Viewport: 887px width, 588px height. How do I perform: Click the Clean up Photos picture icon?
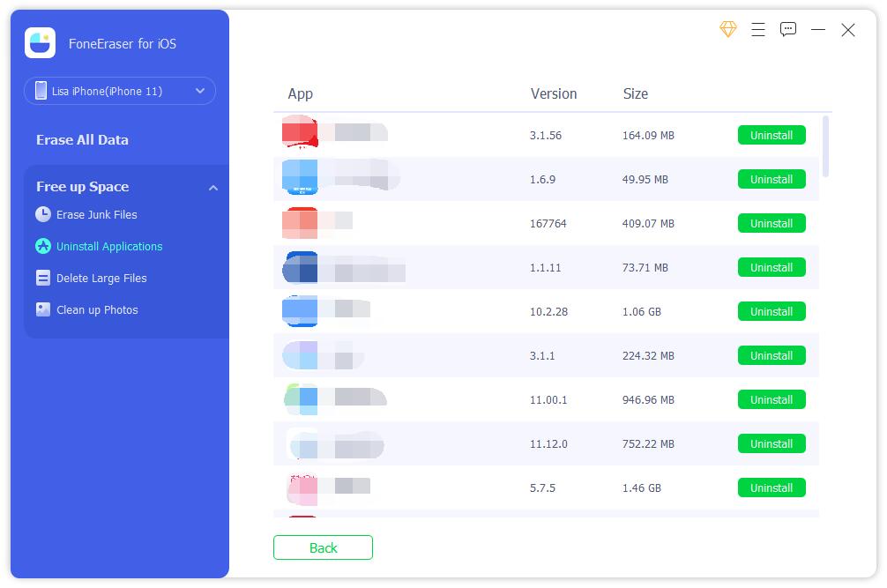[x=43, y=309]
